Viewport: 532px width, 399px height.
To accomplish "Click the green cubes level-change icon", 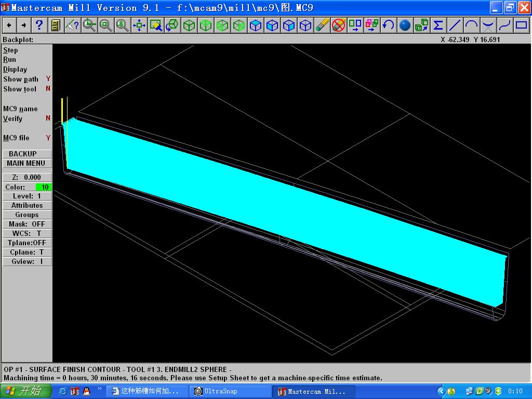I will [422, 25].
